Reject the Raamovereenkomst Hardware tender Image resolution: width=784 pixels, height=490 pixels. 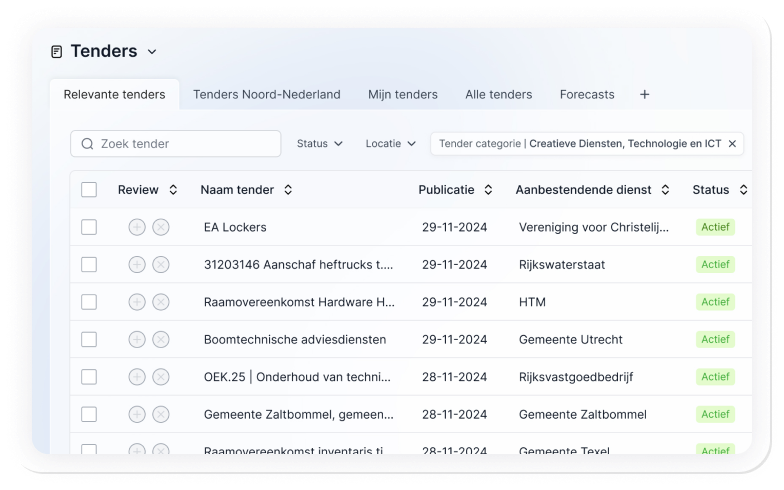(161, 302)
